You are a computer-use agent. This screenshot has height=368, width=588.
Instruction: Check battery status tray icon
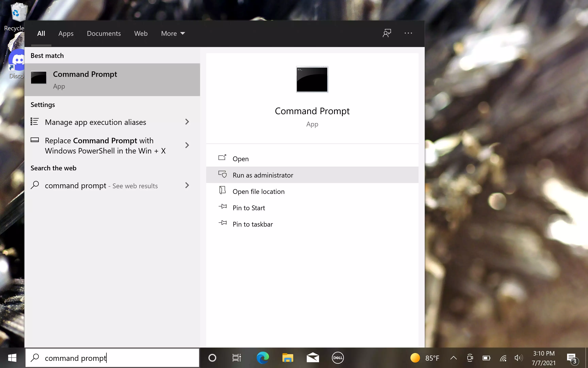(x=486, y=358)
